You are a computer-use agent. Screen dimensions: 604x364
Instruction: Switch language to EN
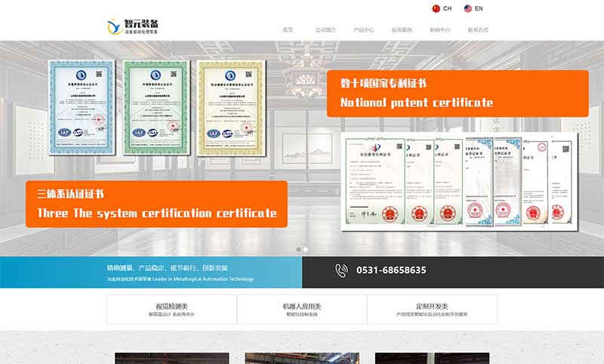479,9
